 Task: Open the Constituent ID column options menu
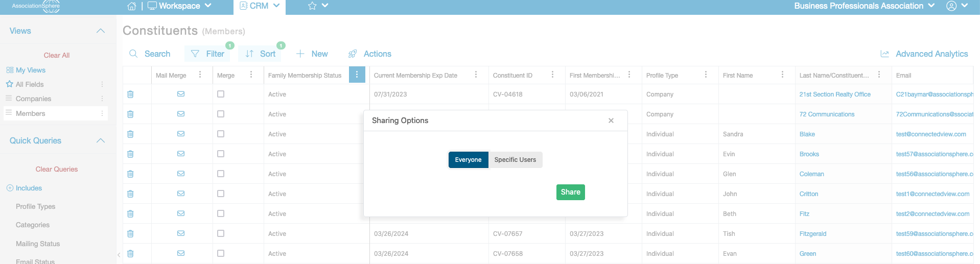552,75
